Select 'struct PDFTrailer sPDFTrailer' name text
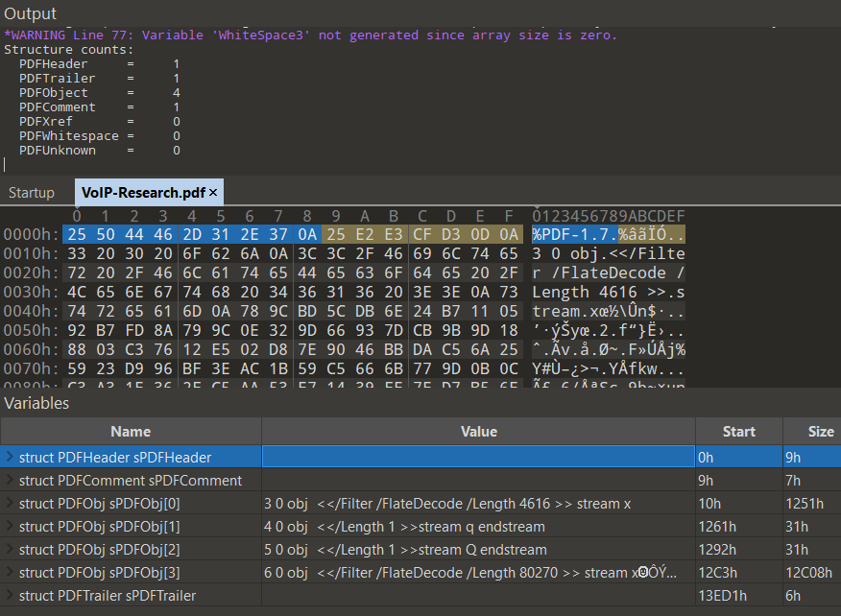Screen dimensions: 841x616 coord(108,596)
